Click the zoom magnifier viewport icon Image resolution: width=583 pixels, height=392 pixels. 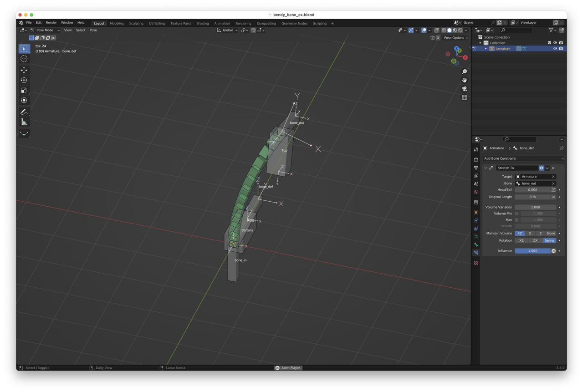click(465, 71)
